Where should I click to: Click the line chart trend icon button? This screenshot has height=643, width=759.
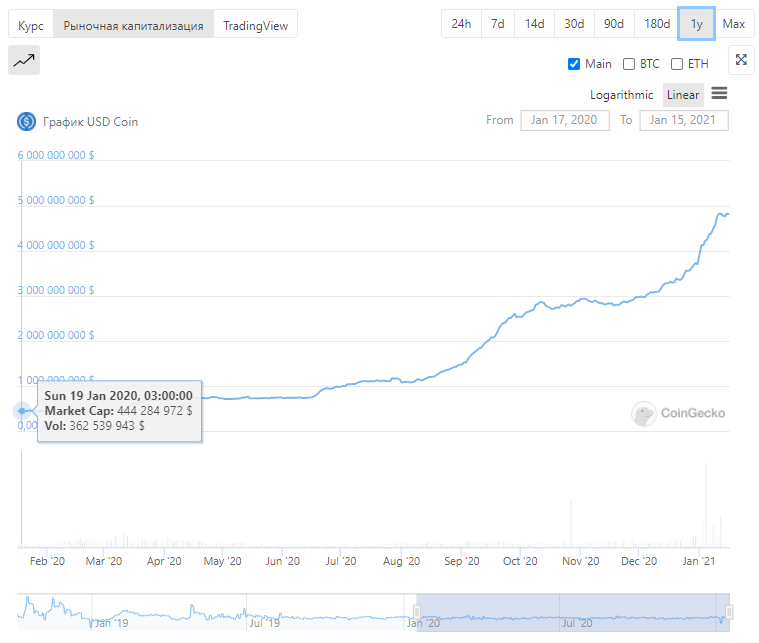(x=24, y=60)
